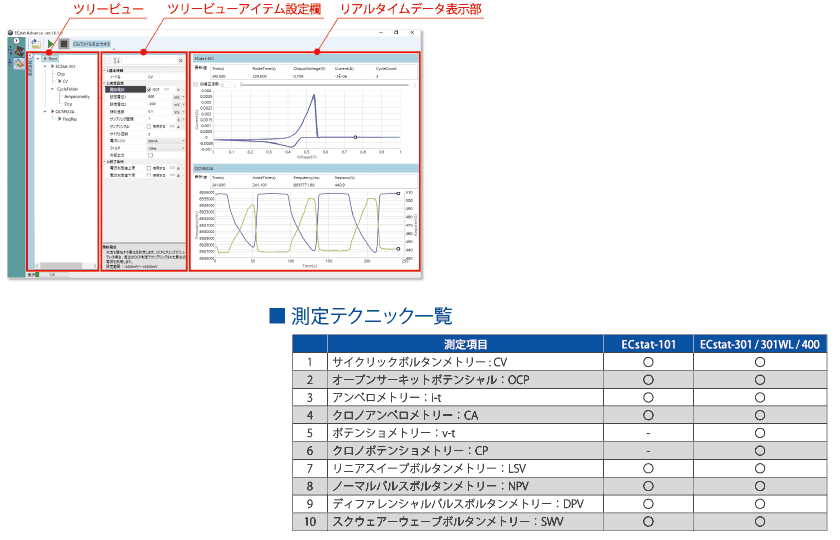
Task: Click tree view horizontal scrollbar
Action: click(61, 266)
